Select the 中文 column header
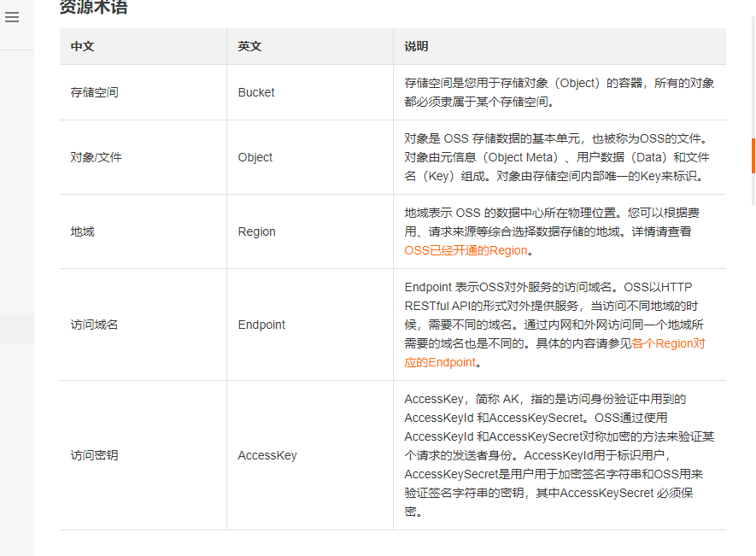Image resolution: width=756 pixels, height=556 pixels. pos(144,46)
